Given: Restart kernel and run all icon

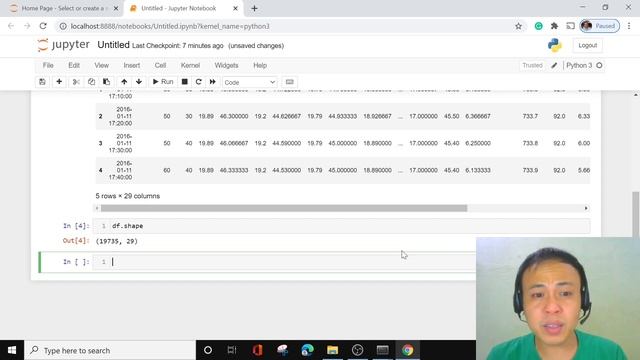Looking at the screenshot, I should click(213, 82).
